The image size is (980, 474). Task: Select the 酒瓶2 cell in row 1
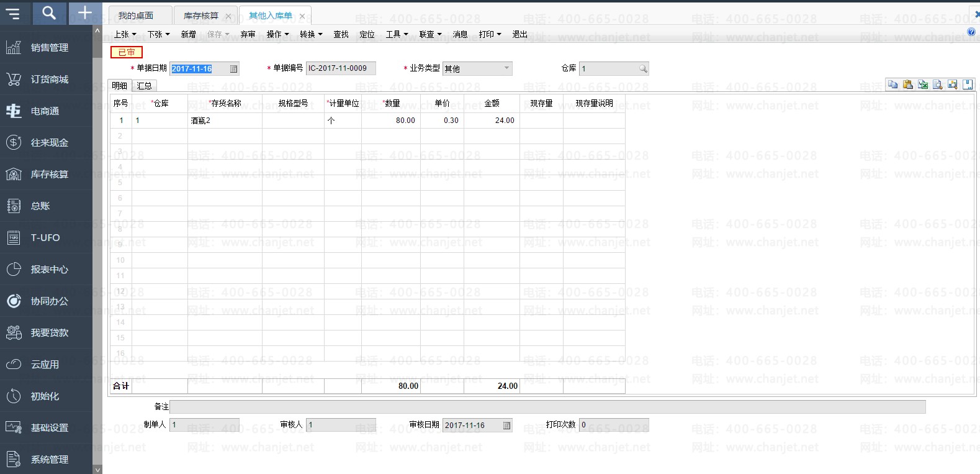click(x=225, y=121)
